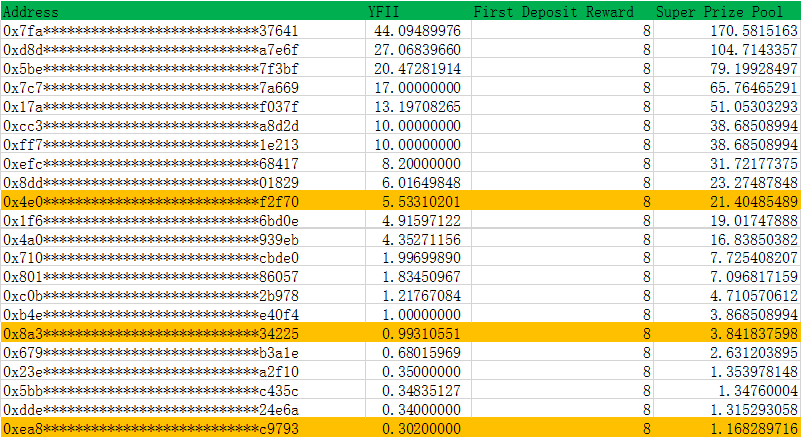802x438 pixels.
Task: Select YFII value 0.34835127
Action: point(421,391)
